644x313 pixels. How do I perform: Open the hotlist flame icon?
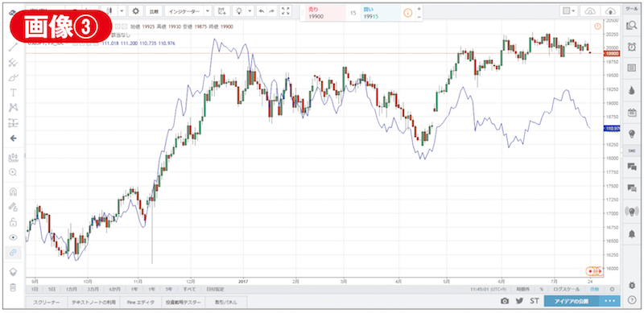coord(632,90)
